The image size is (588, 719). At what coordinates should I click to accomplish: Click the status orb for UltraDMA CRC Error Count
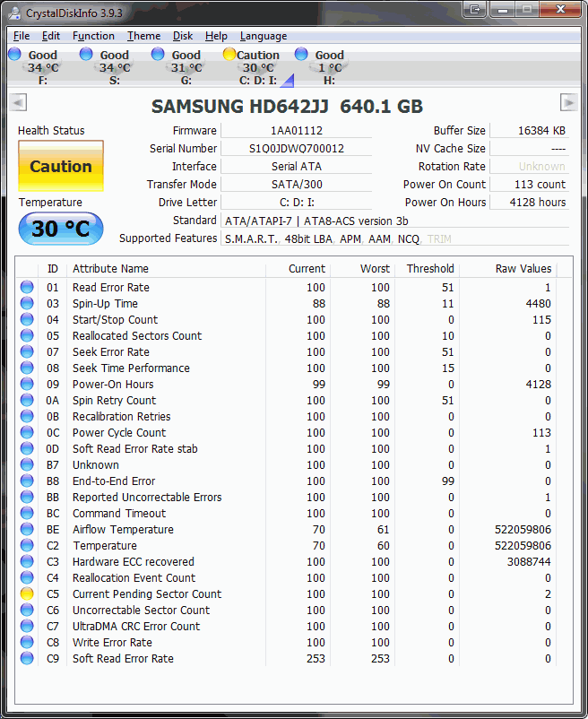coord(27,626)
